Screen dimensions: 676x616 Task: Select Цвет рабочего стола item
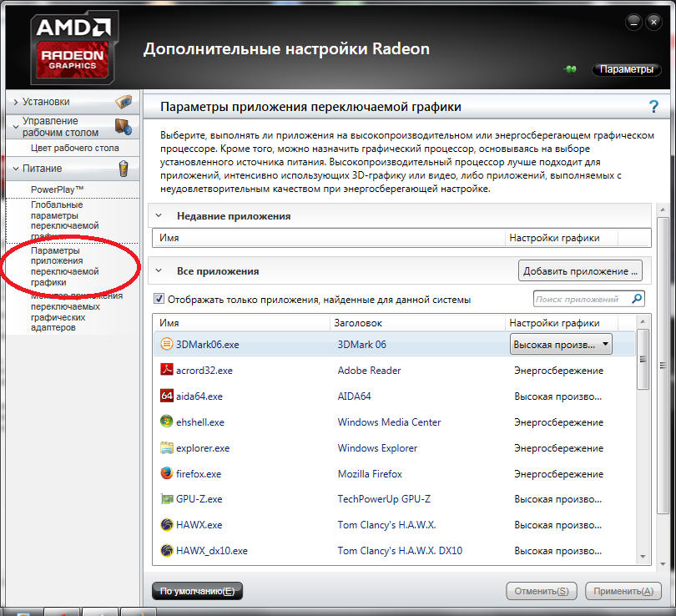(x=74, y=148)
